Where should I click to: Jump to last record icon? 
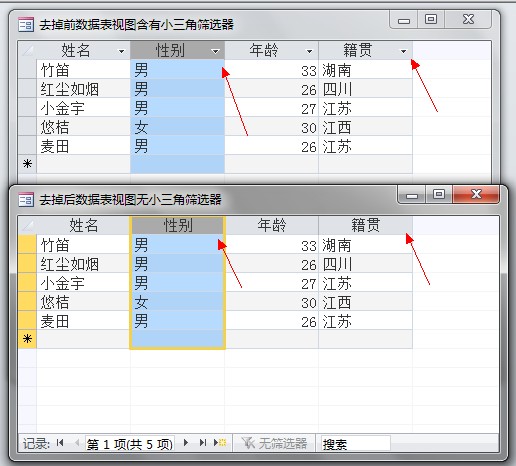[203, 443]
